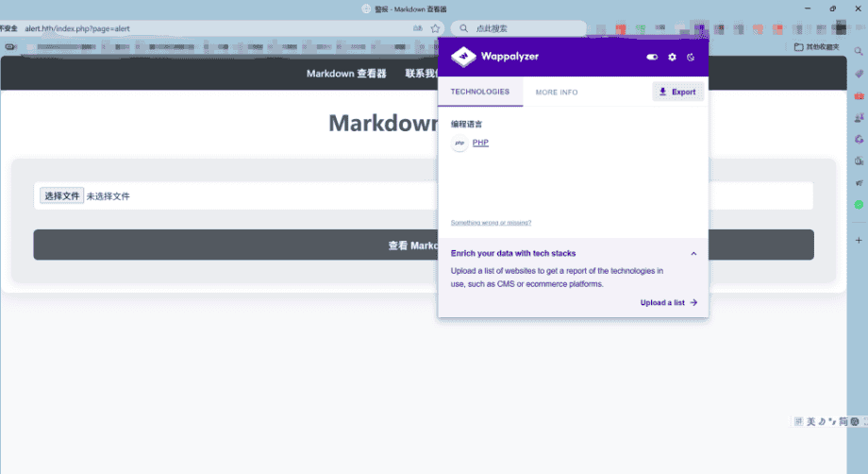Switch to the MORE INFO tab
868x474 pixels.
[x=557, y=93]
